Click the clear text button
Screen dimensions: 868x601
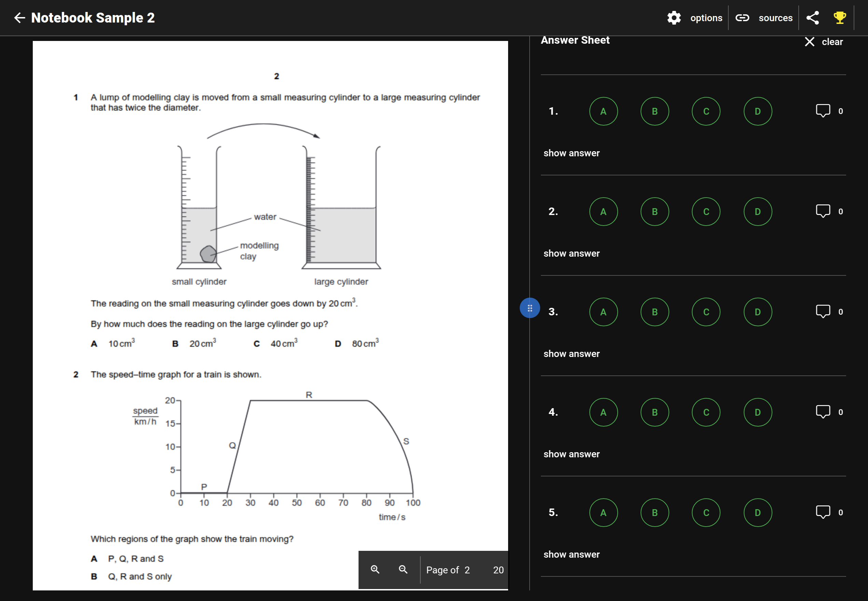pos(832,42)
